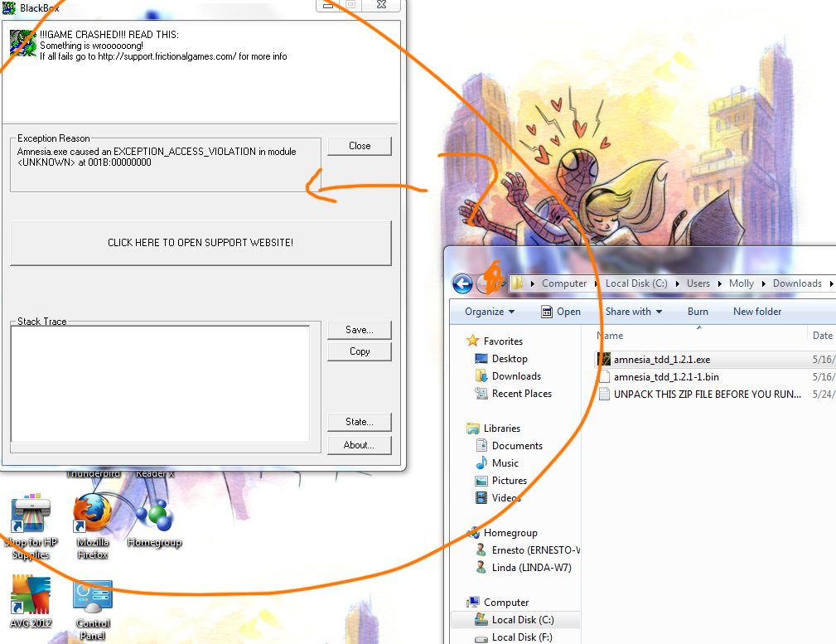Viewport: 836px width, 644px height.
Task: Click the Explorer Back arrow button
Action: [x=462, y=283]
